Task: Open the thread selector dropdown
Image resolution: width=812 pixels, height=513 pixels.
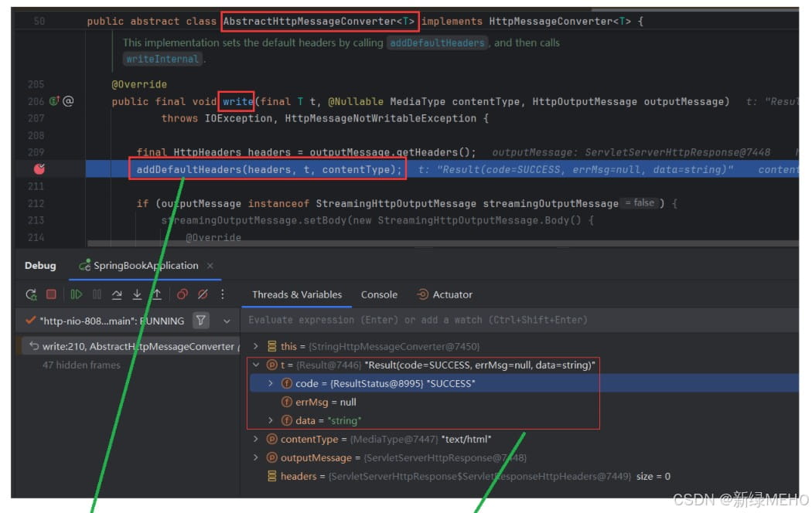Action: [x=227, y=321]
